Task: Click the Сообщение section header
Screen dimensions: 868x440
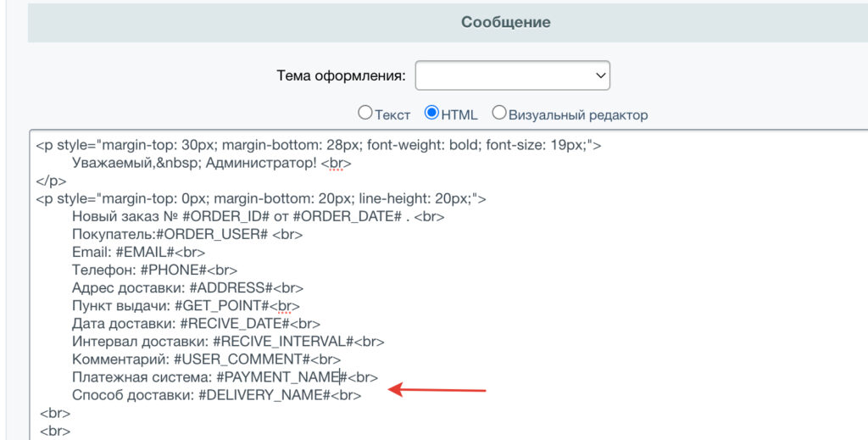Action: point(505,22)
